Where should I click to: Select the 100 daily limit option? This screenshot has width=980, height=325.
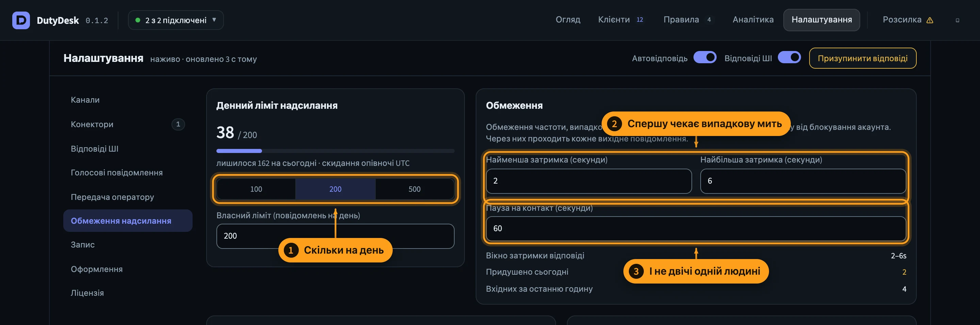click(256, 189)
